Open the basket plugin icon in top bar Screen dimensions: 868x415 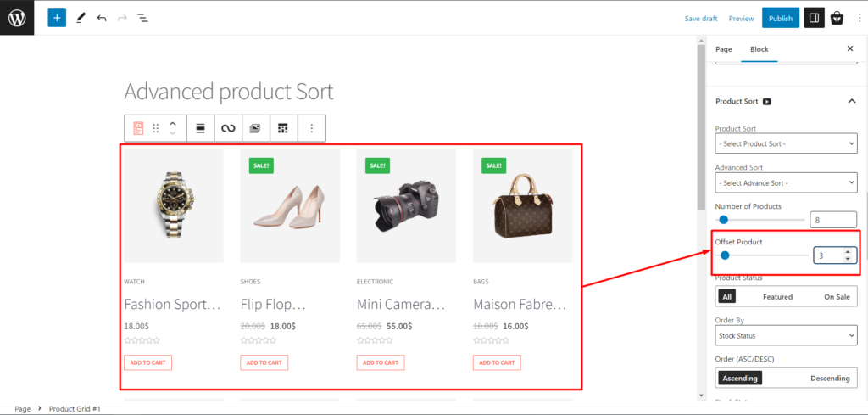coord(837,19)
